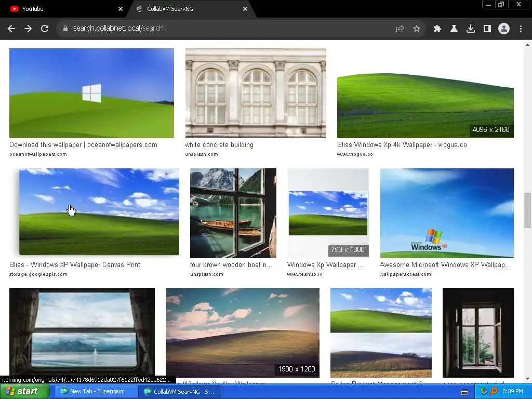This screenshot has width=532, height=399.
Task: Click 'four brown wooden boat n...' title
Action: pos(231,264)
